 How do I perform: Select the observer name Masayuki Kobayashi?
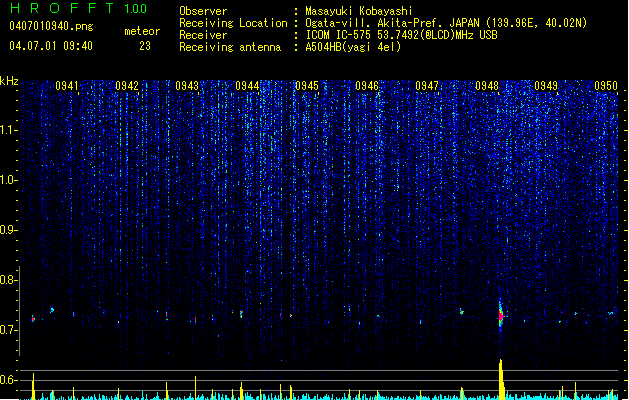[359, 11]
